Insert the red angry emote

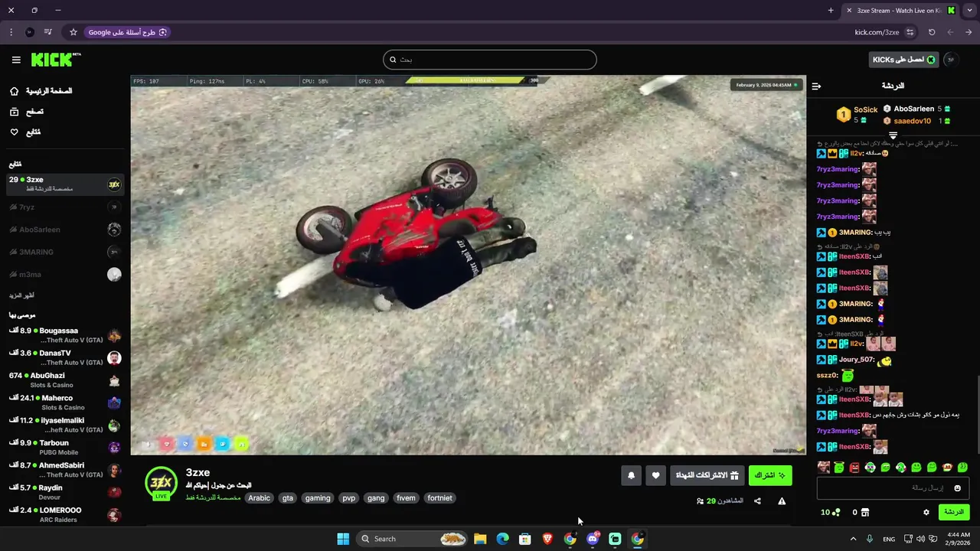854,467
